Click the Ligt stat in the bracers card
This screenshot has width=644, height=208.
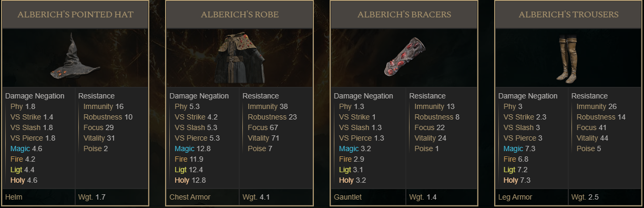click(345, 170)
